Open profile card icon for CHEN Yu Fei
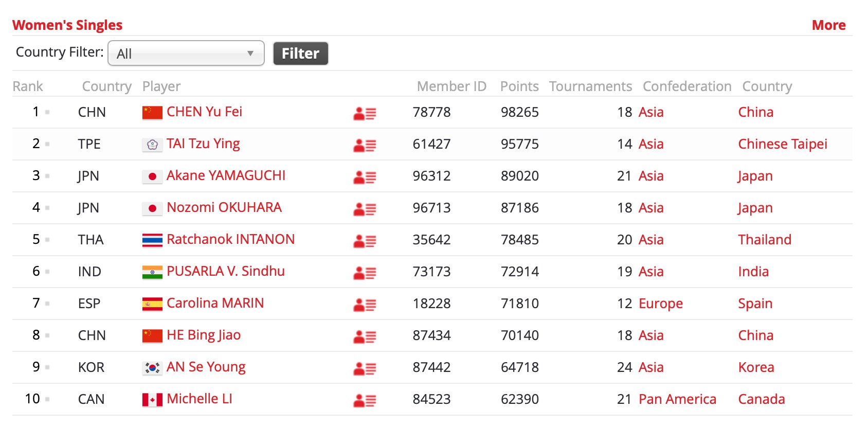This screenshot has width=868, height=427. click(x=365, y=113)
